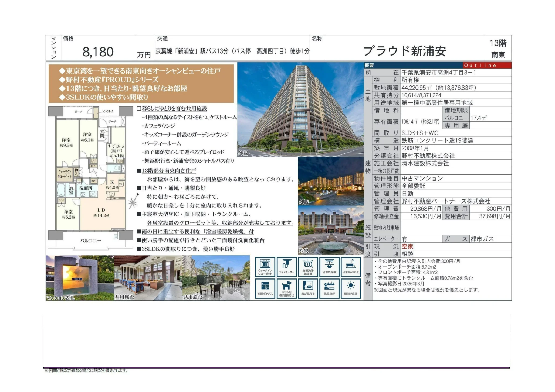Click the 東京湾を一望できる headline in brown banner
Viewport: 555px width, 392px height.
coord(140,71)
